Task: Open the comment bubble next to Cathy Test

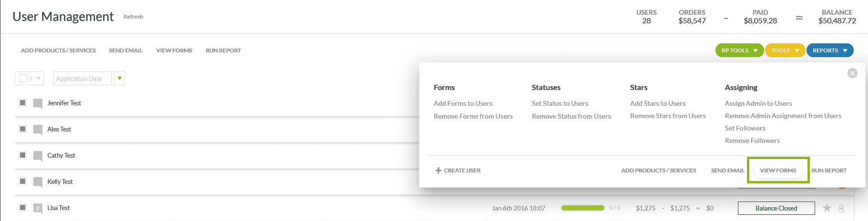Action: click(x=38, y=156)
